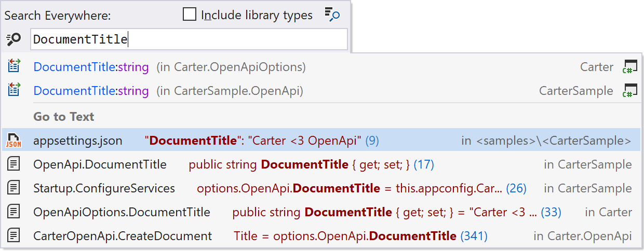644x251 pixels.
Task: Focus the DocumentTitle search input field
Action: pyautogui.click(x=189, y=39)
